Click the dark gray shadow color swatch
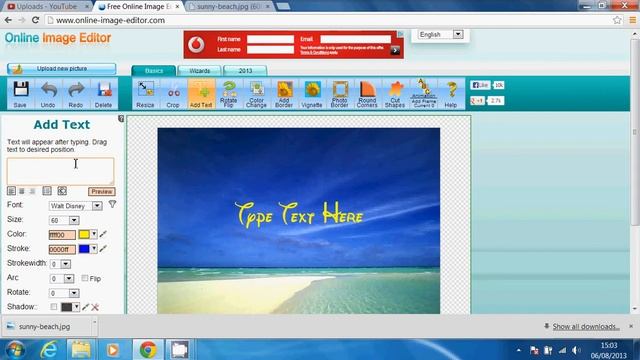640x360 pixels. tap(67, 307)
